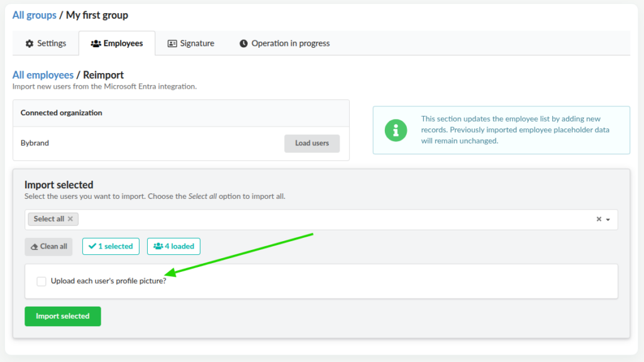Image resolution: width=644 pixels, height=362 pixels.
Task: Enable uploading each user's profile picture
Action: pyautogui.click(x=42, y=281)
